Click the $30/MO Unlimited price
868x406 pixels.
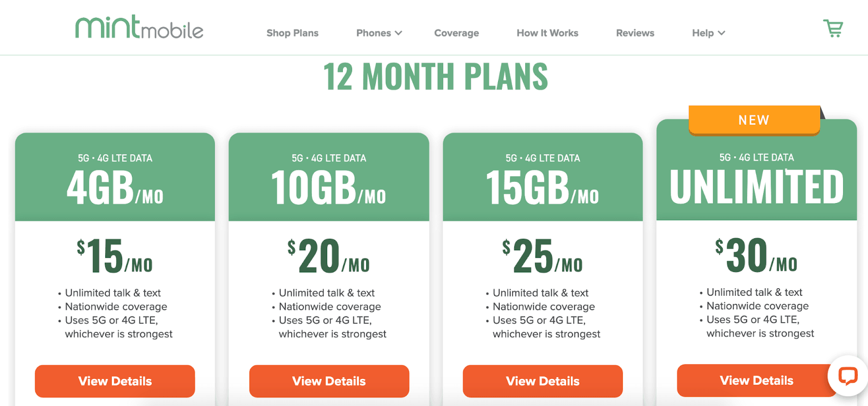(x=755, y=255)
